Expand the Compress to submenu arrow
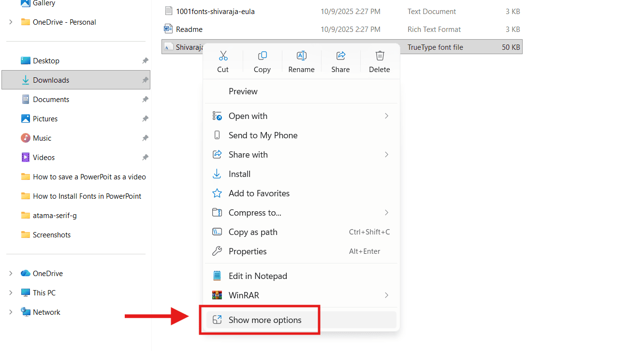This screenshot has height=351, width=644. pyautogui.click(x=386, y=213)
